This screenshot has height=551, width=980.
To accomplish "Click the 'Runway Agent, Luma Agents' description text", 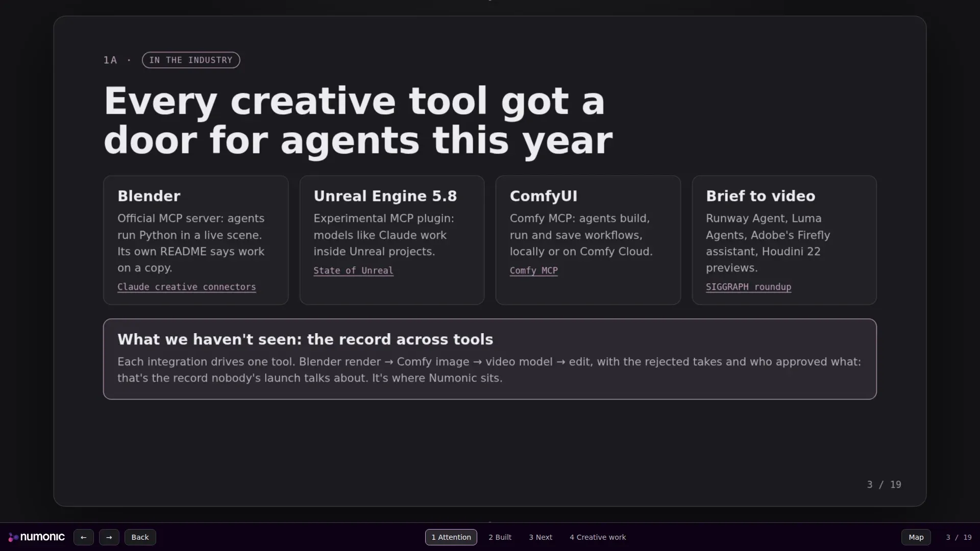I will point(768,243).
